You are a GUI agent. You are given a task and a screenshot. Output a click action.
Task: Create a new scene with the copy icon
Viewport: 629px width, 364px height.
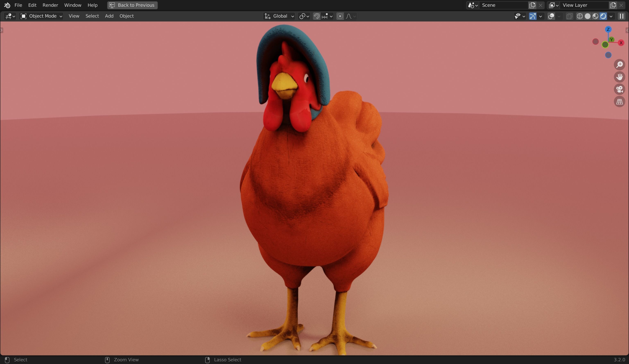532,5
